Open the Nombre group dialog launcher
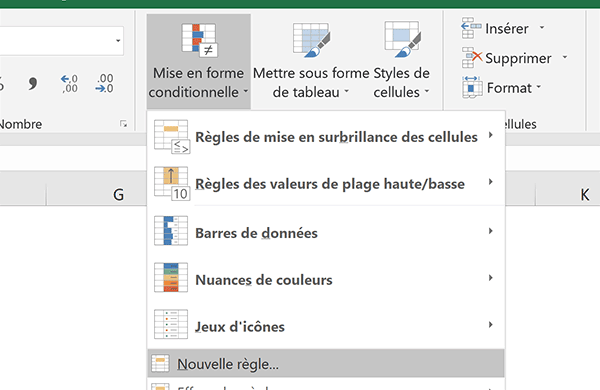600x390 pixels. point(123,124)
